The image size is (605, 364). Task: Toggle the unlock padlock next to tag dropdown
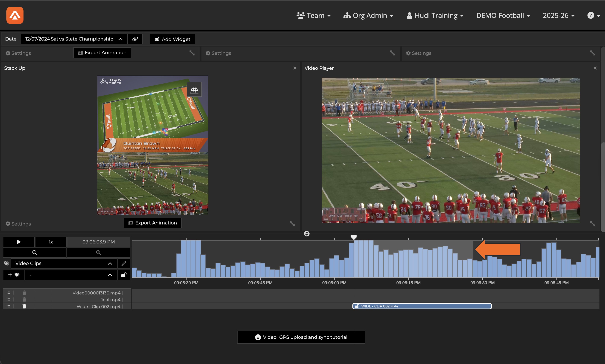click(124, 275)
